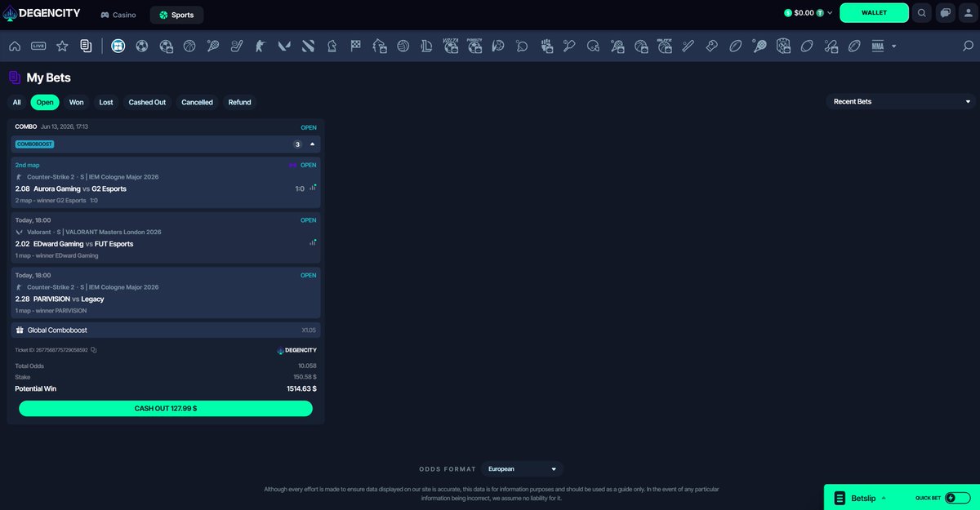
Task: Open the Recent Bets sort dropdown
Action: click(x=901, y=102)
